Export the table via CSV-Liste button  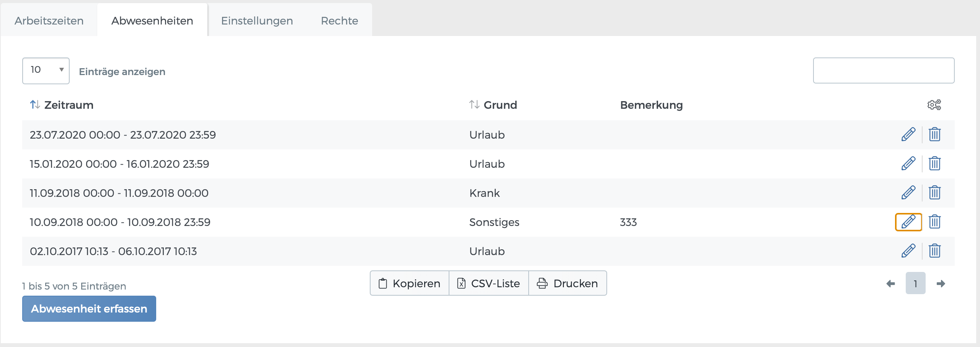click(x=488, y=283)
